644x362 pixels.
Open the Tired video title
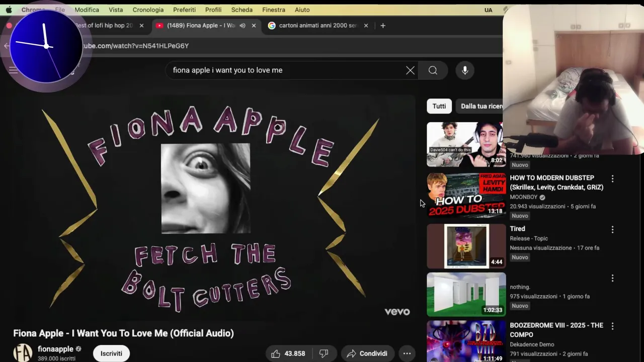point(517,229)
